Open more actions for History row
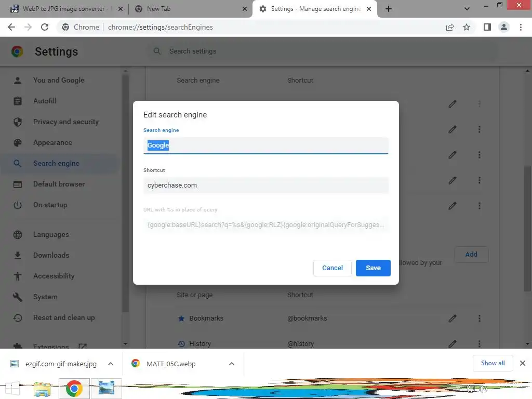 [x=479, y=343]
